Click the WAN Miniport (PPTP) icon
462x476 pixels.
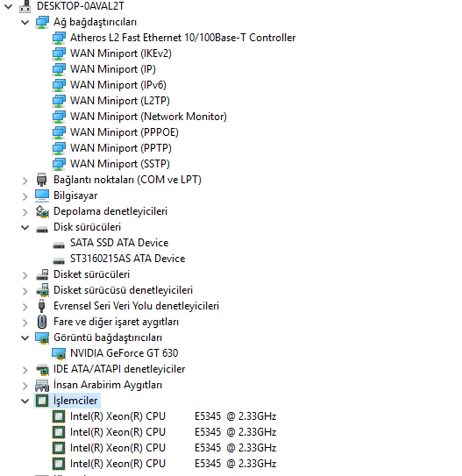pyautogui.click(x=59, y=148)
